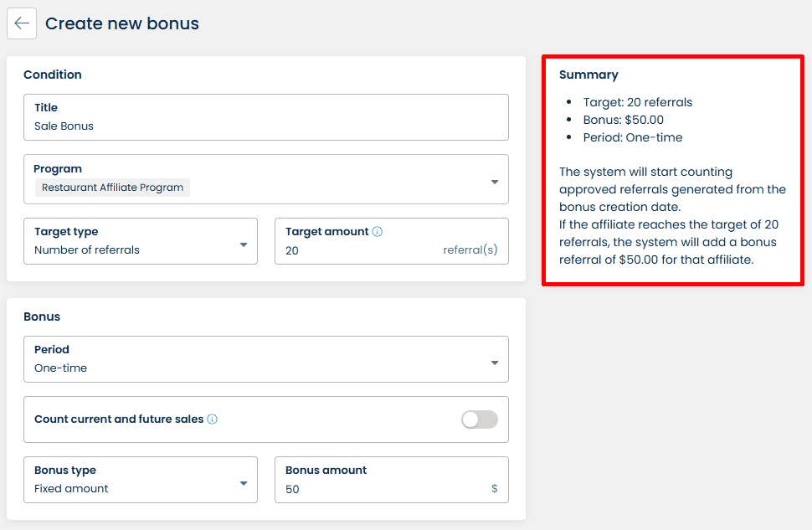
Task: Click info icon beside Count current and future sales
Action: [212, 419]
